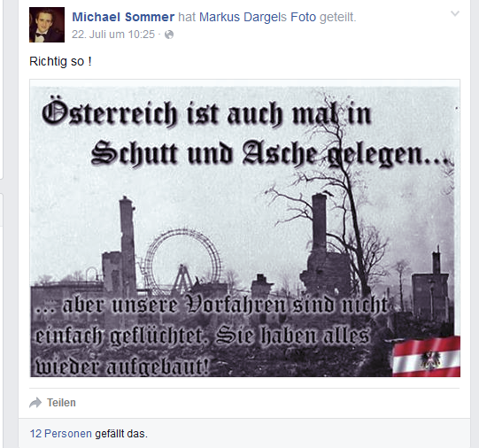Screen dimensions: 479x448
Task: Open the linked "Foto" of Markus Dargel
Action: [303, 17]
